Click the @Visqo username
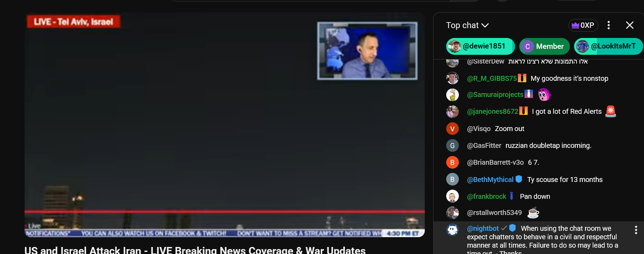Viewport: 644px width, 254px height. coord(479,129)
